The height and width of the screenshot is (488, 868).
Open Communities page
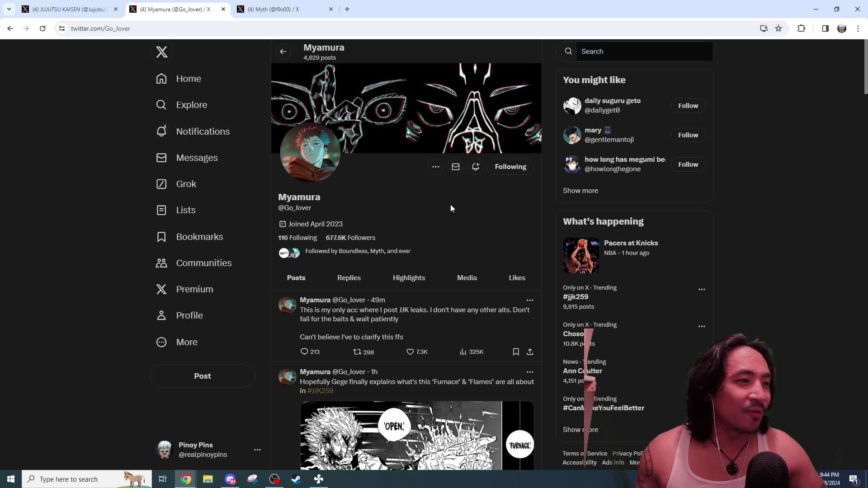coord(193,263)
